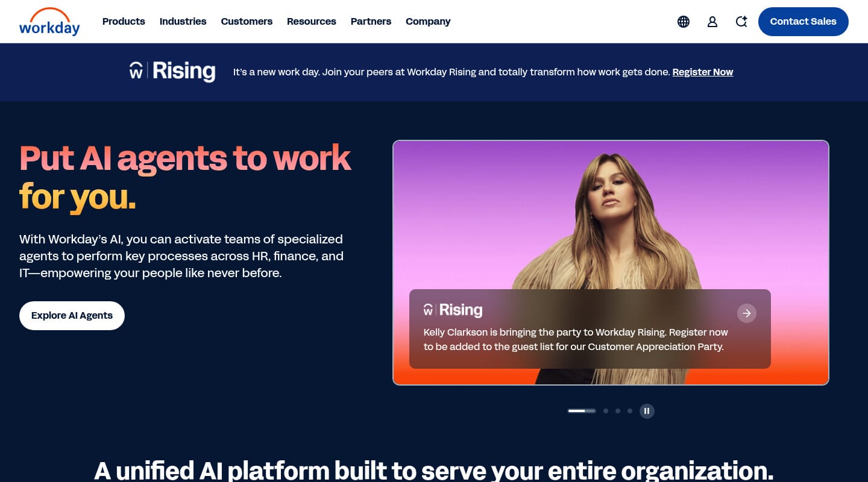Click the 'With Workday's AI' paragraph

click(x=181, y=256)
